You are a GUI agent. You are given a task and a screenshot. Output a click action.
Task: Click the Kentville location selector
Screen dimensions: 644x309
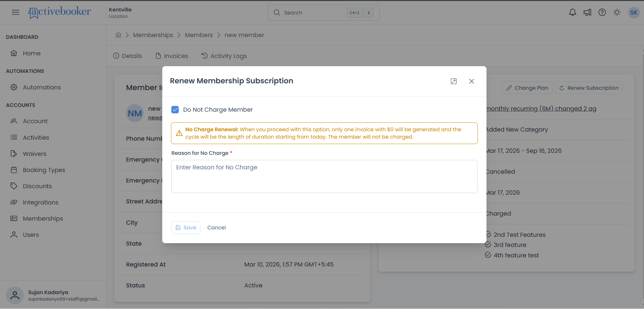(x=120, y=12)
